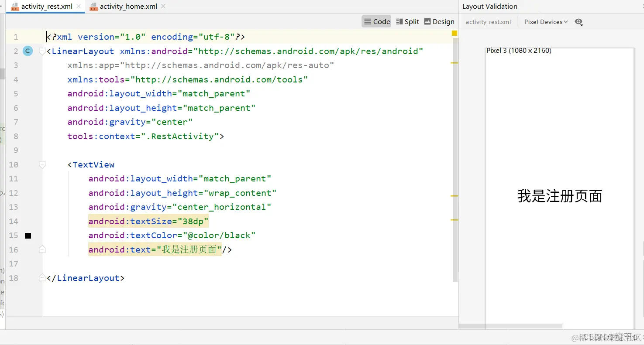Click the Pixel 3 (1080 x 2160) preview label
The width and height of the screenshot is (644, 345).
(x=519, y=51)
